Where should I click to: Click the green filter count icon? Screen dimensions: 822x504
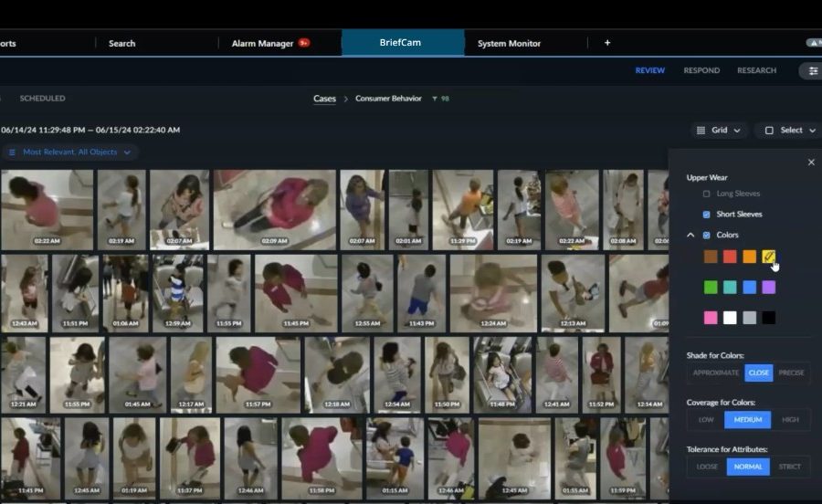(x=434, y=99)
